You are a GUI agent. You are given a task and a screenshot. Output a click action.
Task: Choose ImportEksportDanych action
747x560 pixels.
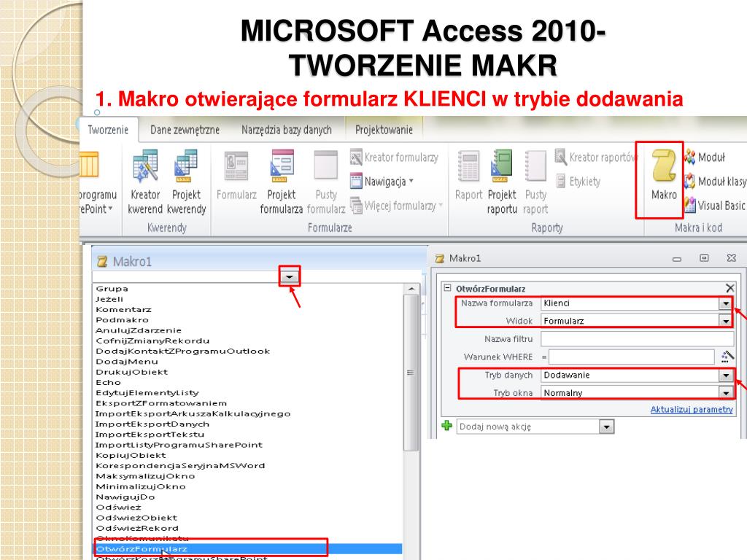click(152, 424)
